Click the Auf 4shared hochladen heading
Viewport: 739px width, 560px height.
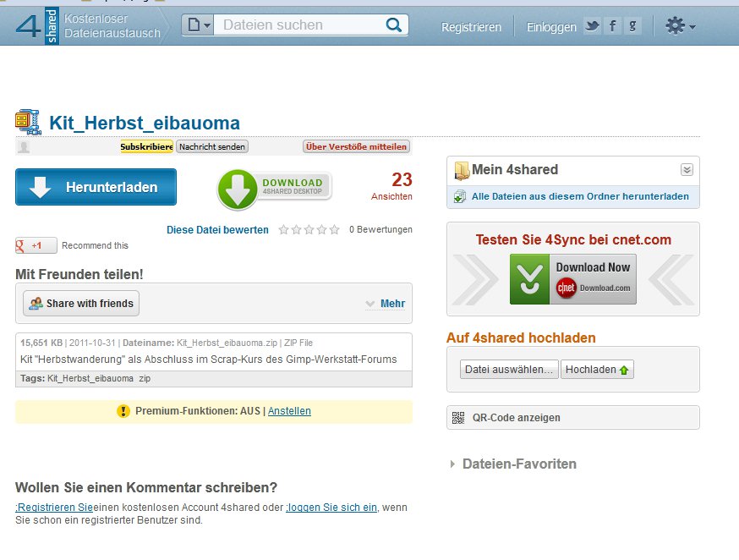[521, 338]
